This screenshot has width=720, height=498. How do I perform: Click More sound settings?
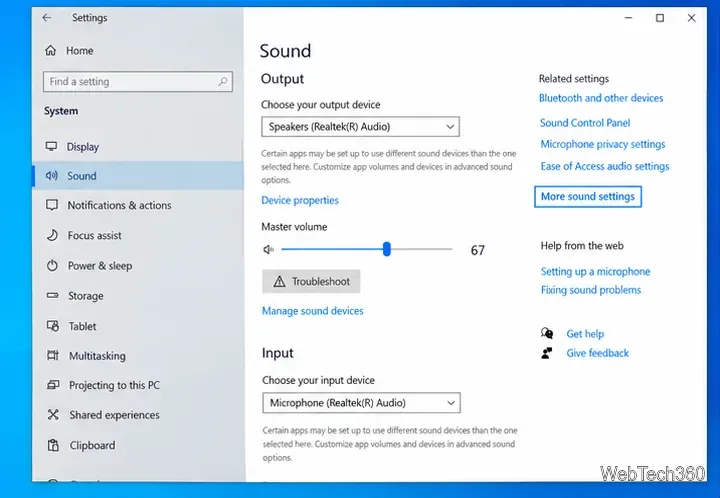588,196
